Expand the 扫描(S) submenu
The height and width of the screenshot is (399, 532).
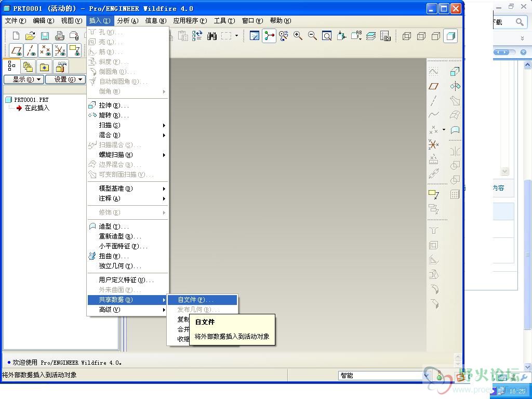128,125
